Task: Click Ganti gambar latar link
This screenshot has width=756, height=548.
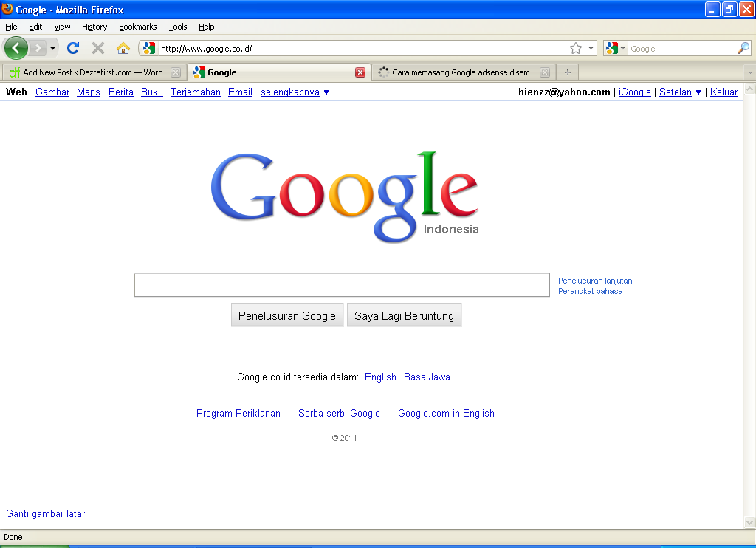Action: [45, 513]
